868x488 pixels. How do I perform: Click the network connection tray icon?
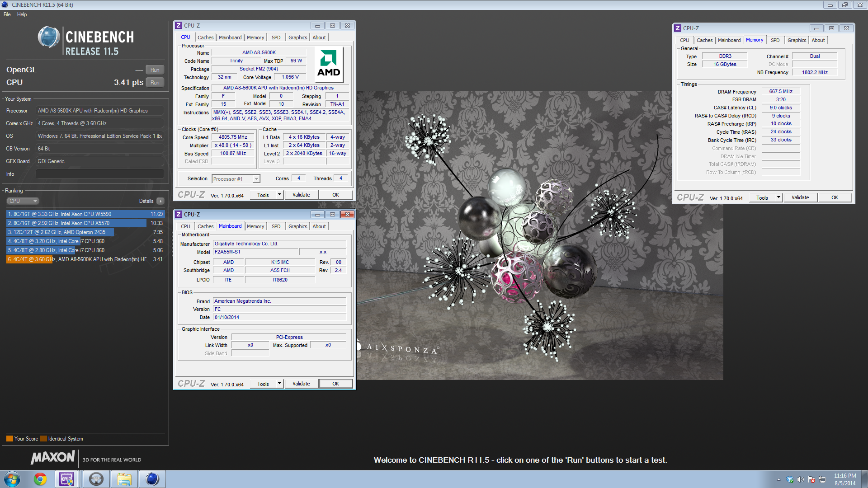[822, 479]
